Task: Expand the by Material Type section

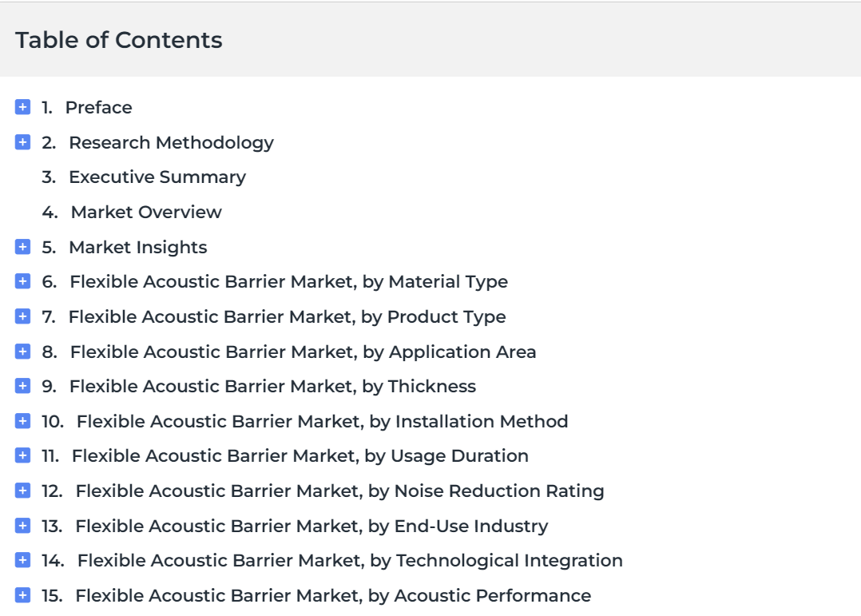Action: (x=22, y=281)
